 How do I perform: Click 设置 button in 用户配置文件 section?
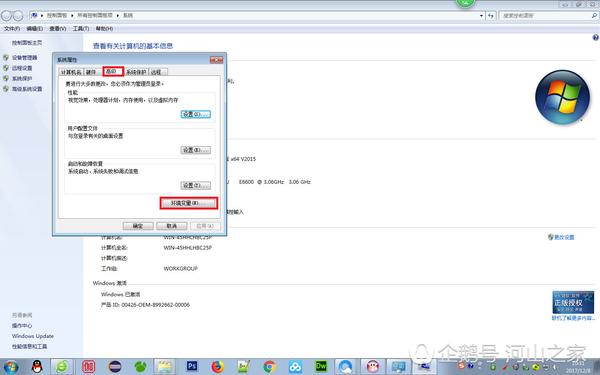196,150
